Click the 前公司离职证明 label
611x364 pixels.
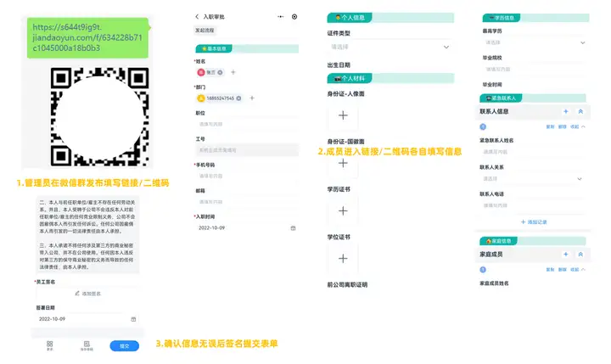347,285
